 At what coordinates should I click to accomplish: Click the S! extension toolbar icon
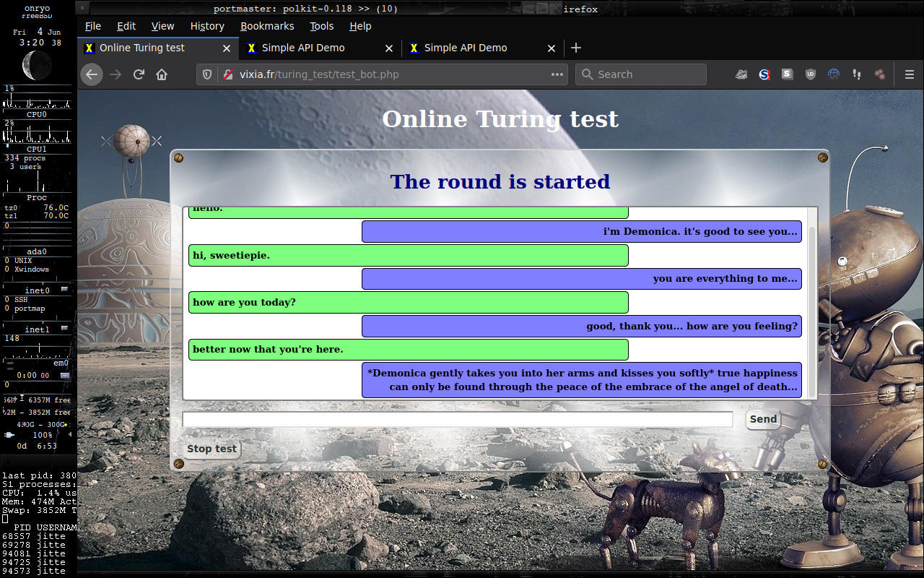pyautogui.click(x=764, y=74)
